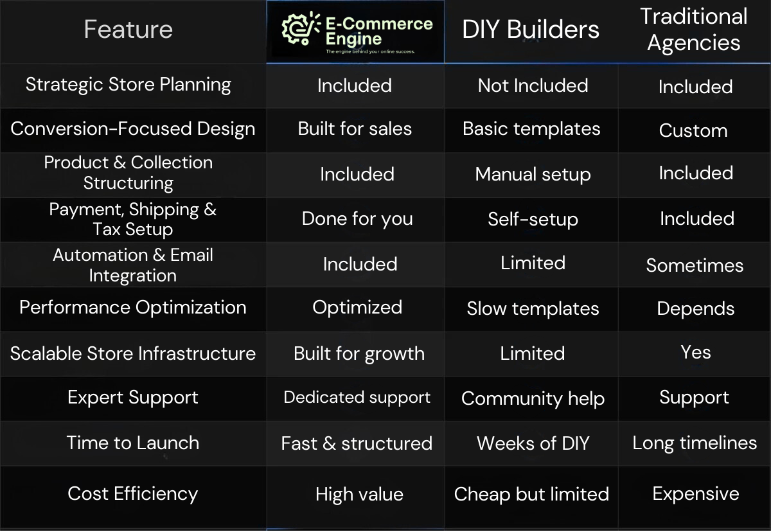The height and width of the screenshot is (532, 771).
Task: Select the Traditional Agencies column header
Action: coord(694,30)
